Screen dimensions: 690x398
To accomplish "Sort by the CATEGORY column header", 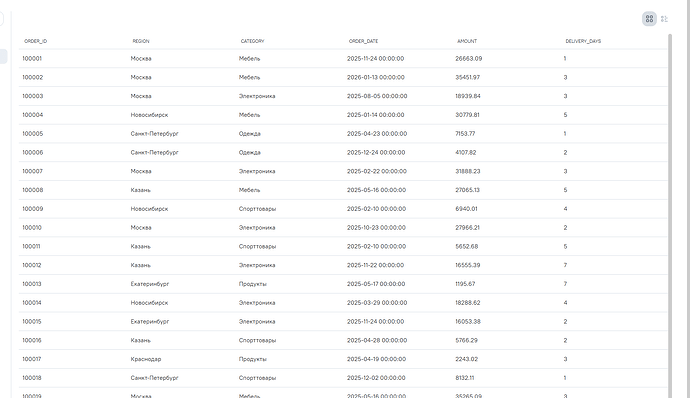I will pos(252,41).
